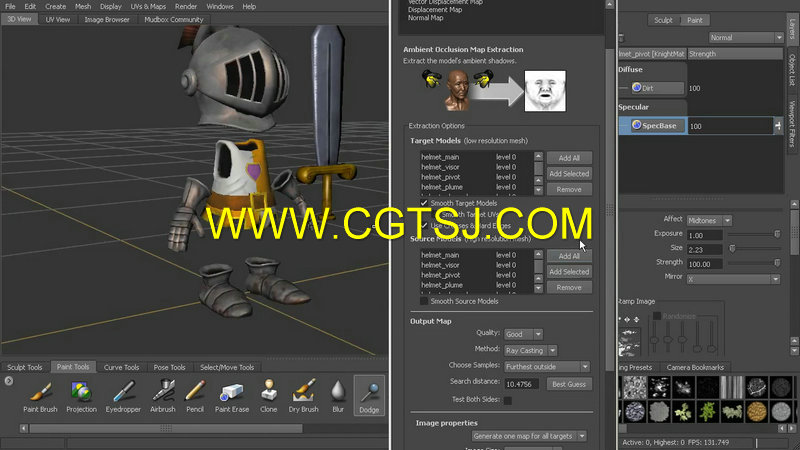Uncheck Smooth Target Models
The height and width of the screenshot is (450, 800).
click(x=424, y=203)
